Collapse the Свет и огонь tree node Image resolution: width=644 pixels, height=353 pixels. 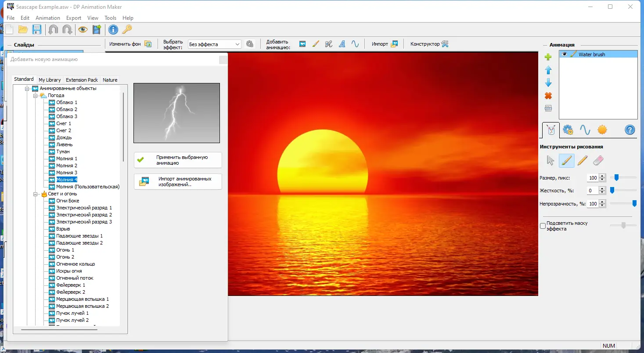tap(36, 194)
